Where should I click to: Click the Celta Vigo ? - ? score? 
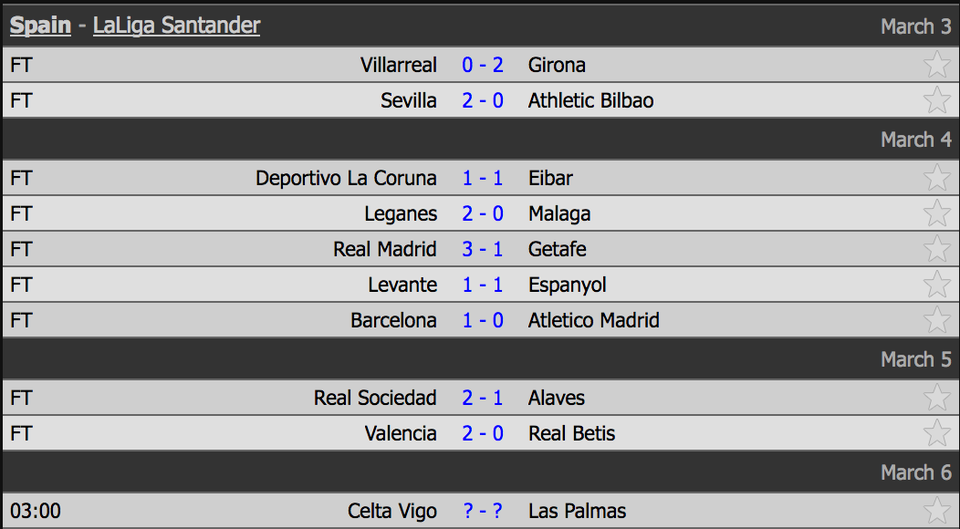tap(483, 511)
